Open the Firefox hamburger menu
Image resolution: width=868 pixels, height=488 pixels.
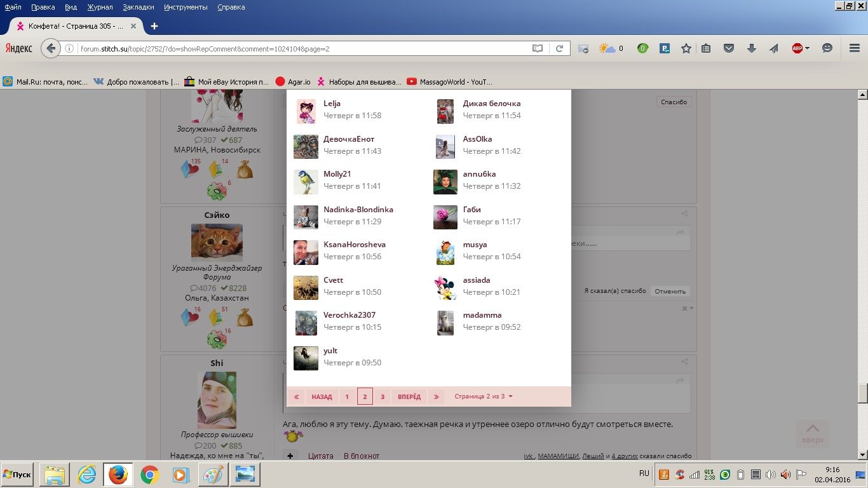(x=855, y=48)
